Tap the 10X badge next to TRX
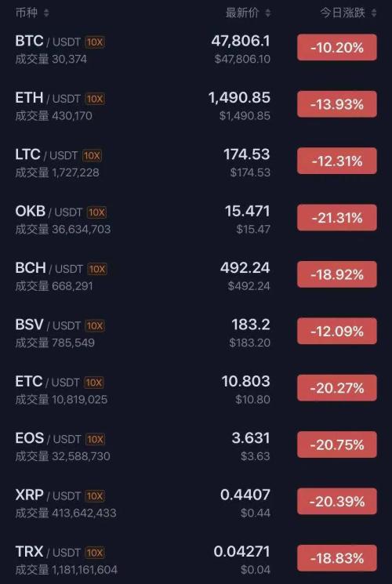Image resolution: width=392 pixels, height=584 pixels. pyautogui.click(x=95, y=553)
